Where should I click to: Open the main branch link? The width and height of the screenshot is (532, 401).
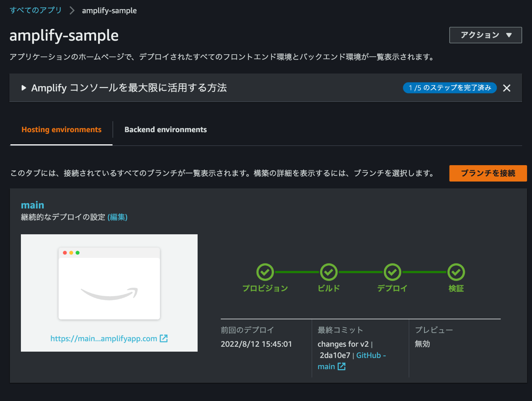pos(33,205)
